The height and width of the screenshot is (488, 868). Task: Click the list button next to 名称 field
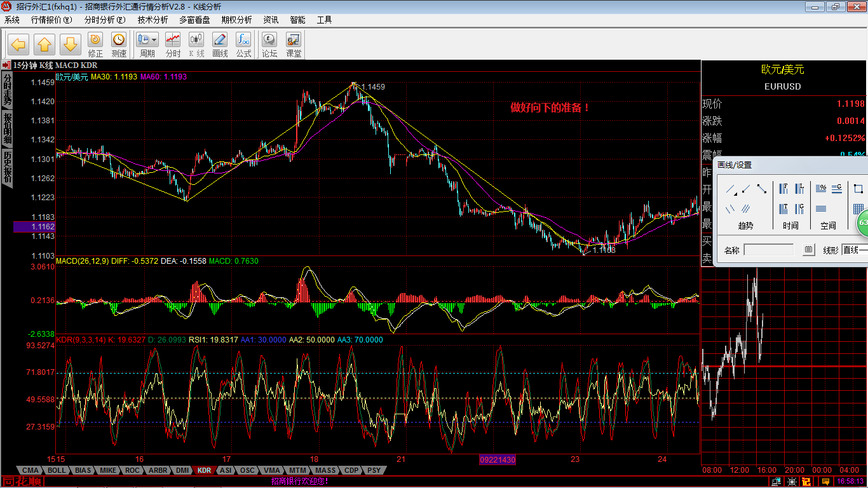pos(808,250)
